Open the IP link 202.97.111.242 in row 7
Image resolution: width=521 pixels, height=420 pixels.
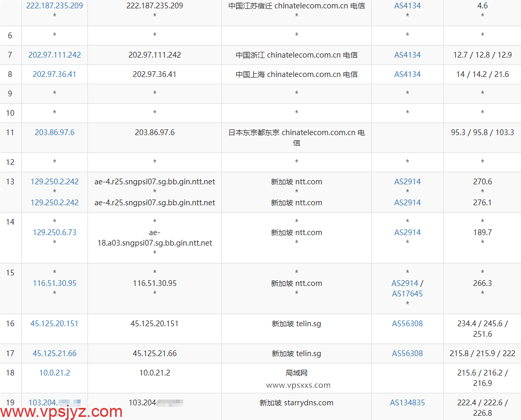[x=54, y=54]
